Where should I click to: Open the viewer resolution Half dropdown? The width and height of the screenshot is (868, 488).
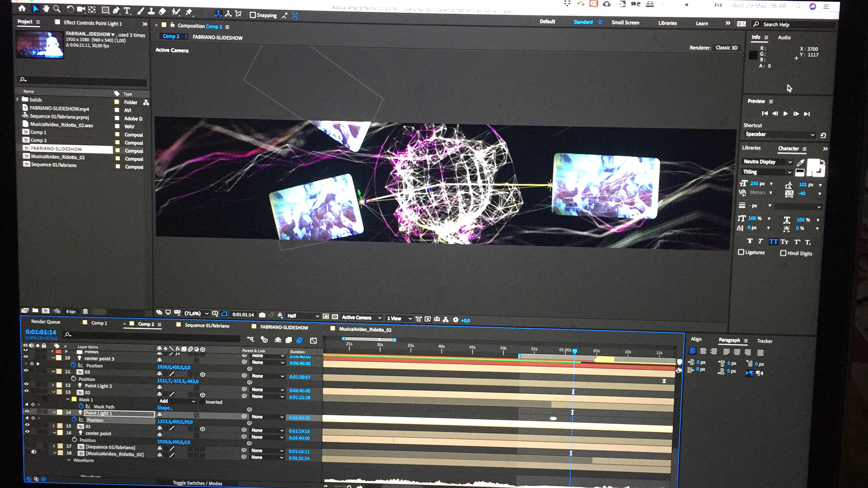point(303,316)
